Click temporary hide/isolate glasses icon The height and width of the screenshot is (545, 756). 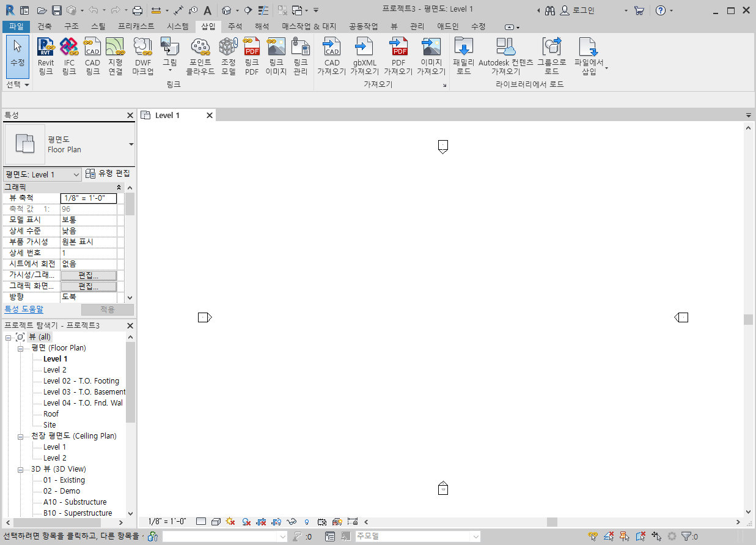292,522
